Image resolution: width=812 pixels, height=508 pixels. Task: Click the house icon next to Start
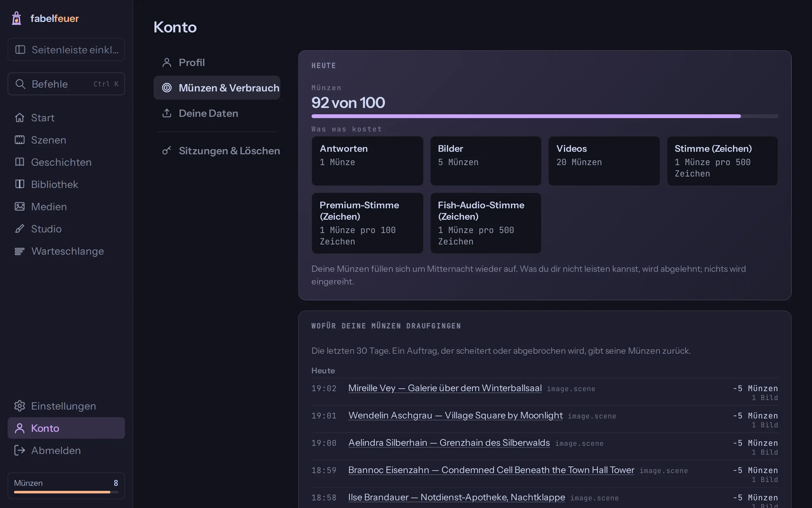(x=19, y=117)
